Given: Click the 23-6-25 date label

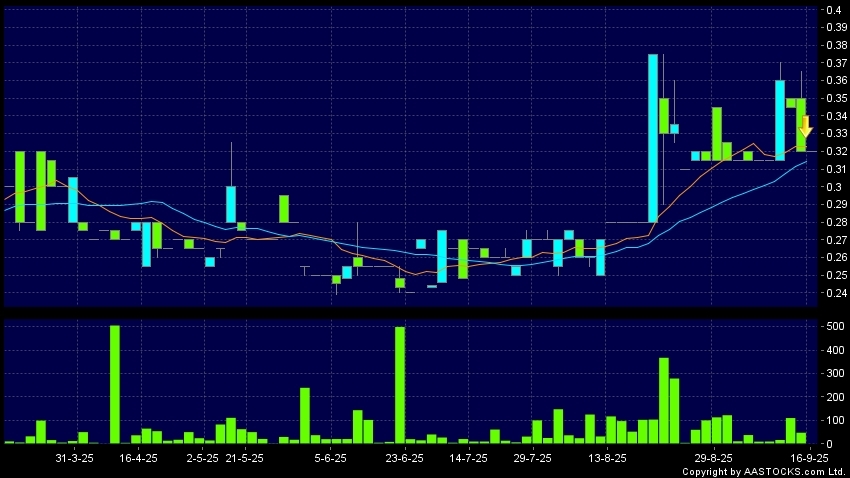Looking at the screenshot, I should pyautogui.click(x=404, y=458).
